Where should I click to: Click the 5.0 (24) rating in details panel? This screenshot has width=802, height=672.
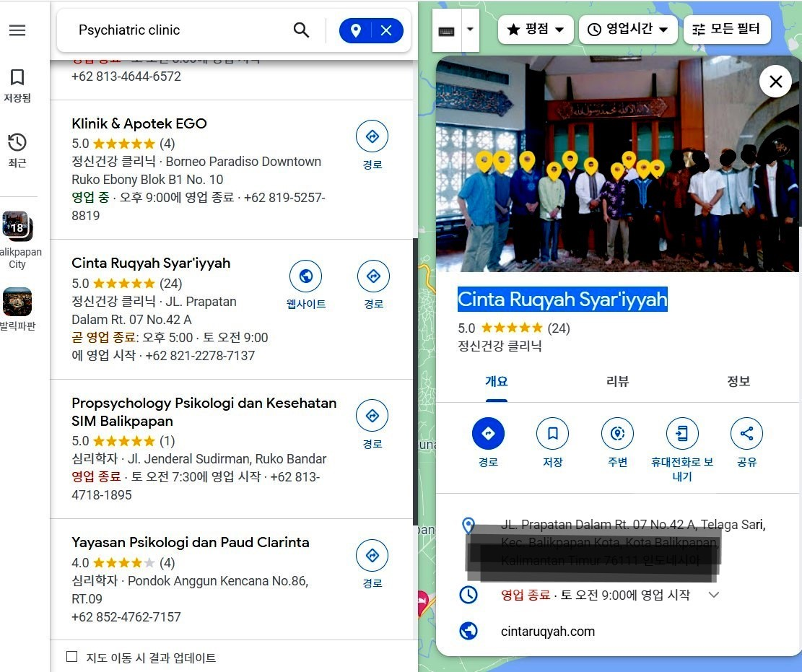[x=513, y=328]
